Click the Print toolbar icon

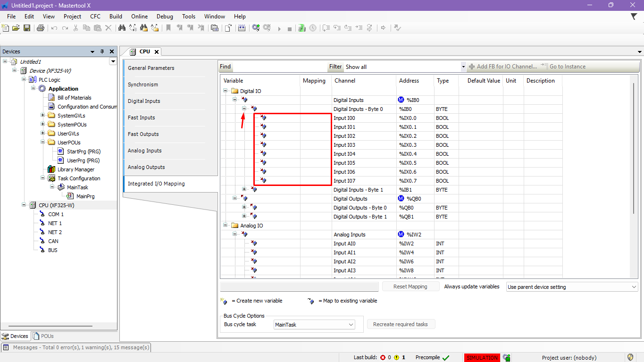(40, 28)
